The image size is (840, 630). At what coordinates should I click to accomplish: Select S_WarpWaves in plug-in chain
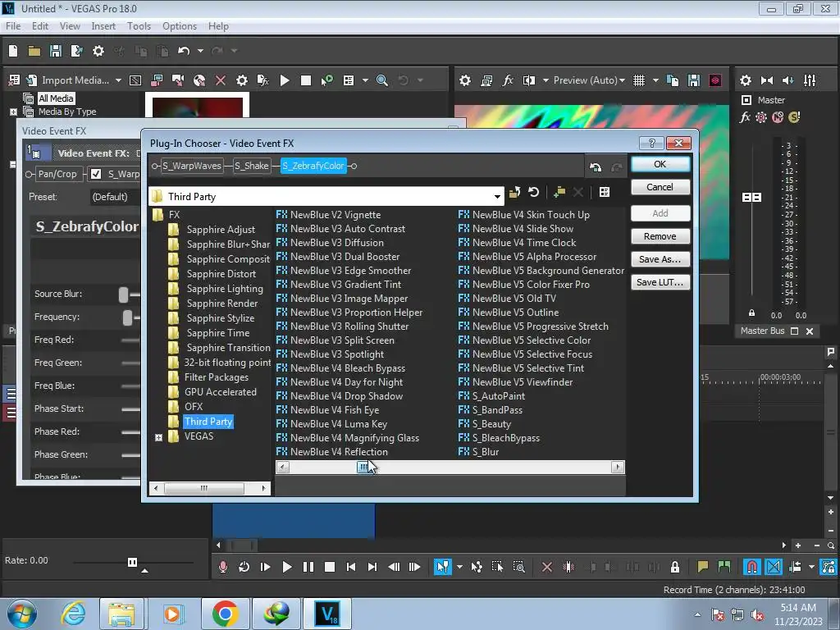tap(192, 166)
